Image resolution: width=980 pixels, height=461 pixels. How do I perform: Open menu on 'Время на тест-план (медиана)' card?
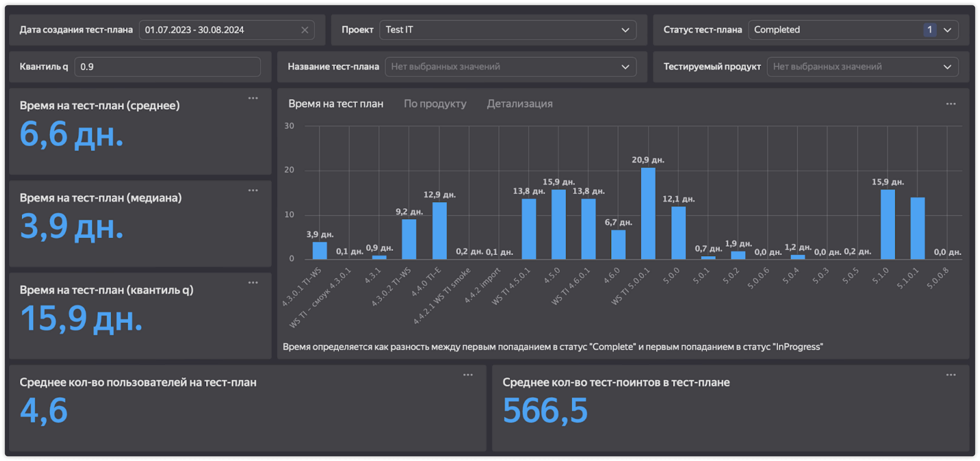click(253, 190)
